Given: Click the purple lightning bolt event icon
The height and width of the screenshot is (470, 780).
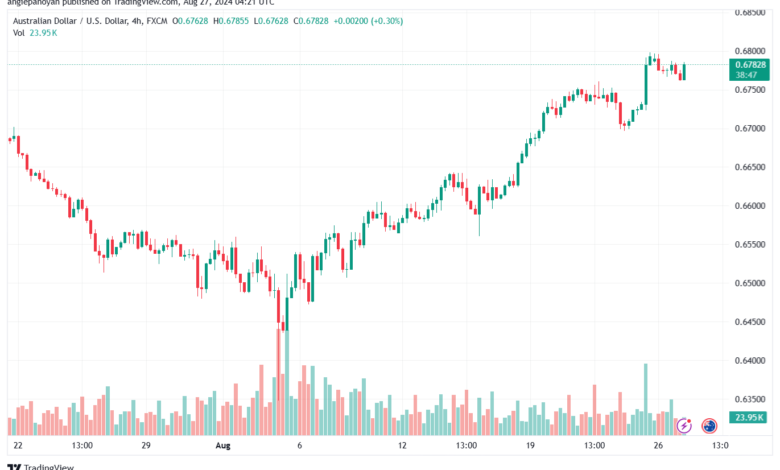Looking at the screenshot, I should [x=684, y=426].
